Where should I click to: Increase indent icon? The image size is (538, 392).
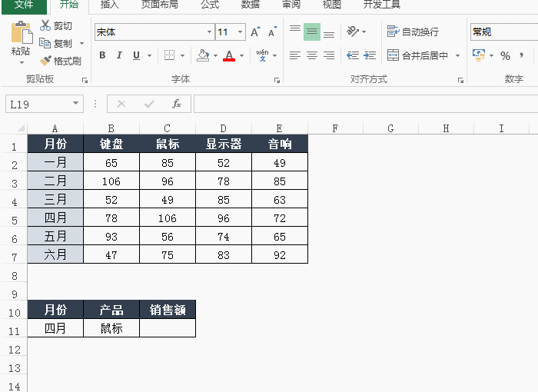point(370,55)
